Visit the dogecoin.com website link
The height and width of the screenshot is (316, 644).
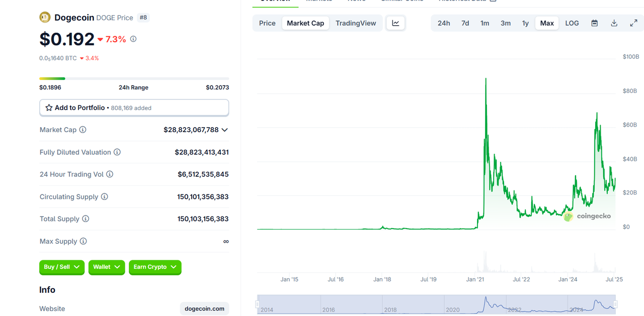tap(205, 308)
